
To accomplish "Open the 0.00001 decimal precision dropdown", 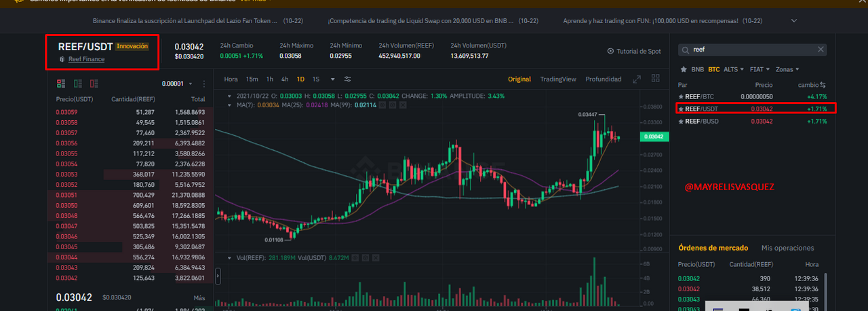I will 176,84.
